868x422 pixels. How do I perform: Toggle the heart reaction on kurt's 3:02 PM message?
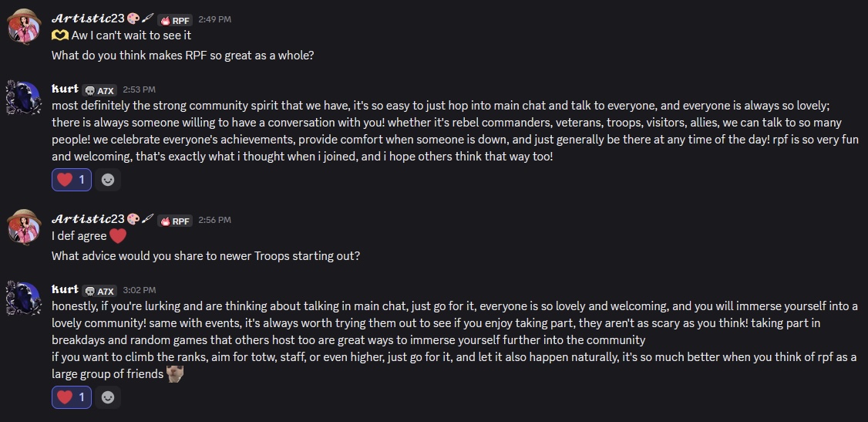pyautogui.click(x=72, y=397)
